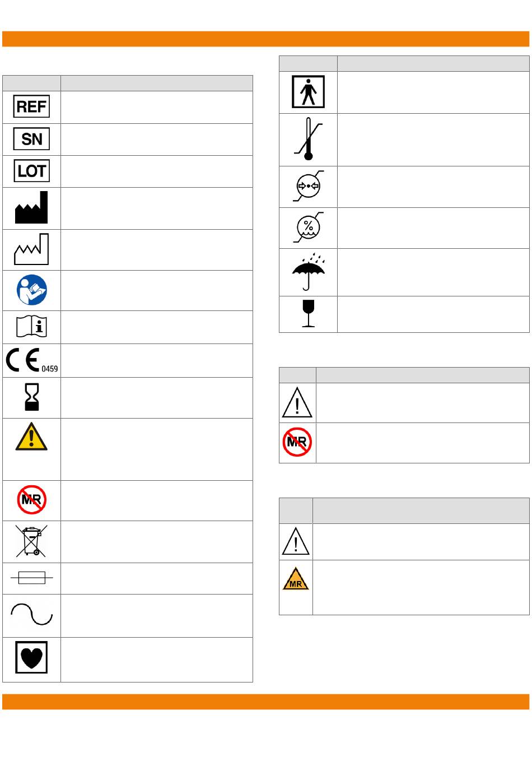Select the SN serial number symbol
The width and height of the screenshot is (532, 780).
(31, 139)
